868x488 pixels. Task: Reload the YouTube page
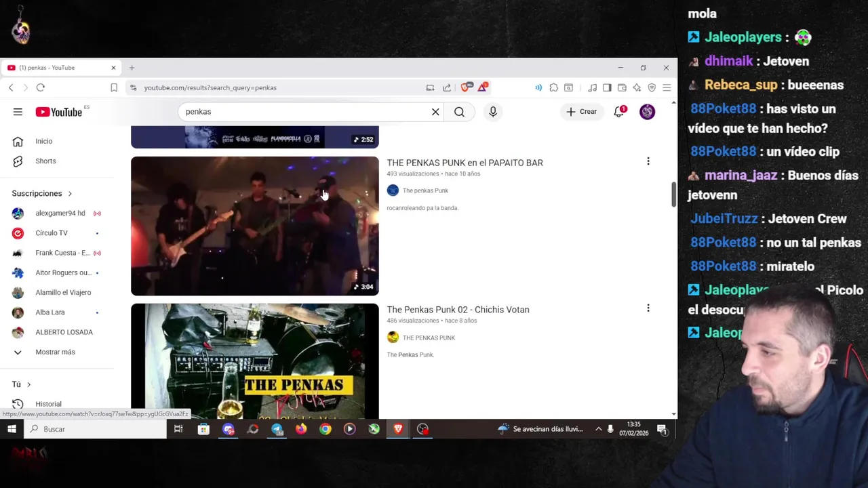click(41, 87)
